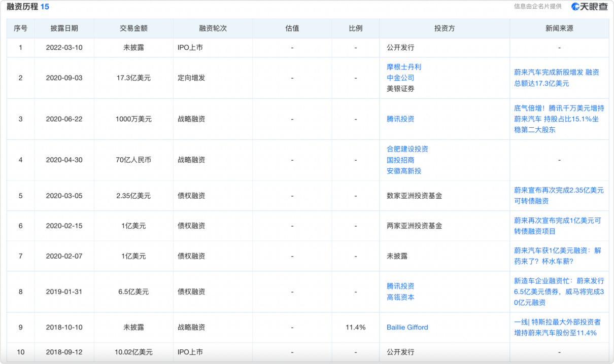The height and width of the screenshot is (364, 614).
Task: Click the 投资方 column header
Action: pyautogui.click(x=445, y=28)
